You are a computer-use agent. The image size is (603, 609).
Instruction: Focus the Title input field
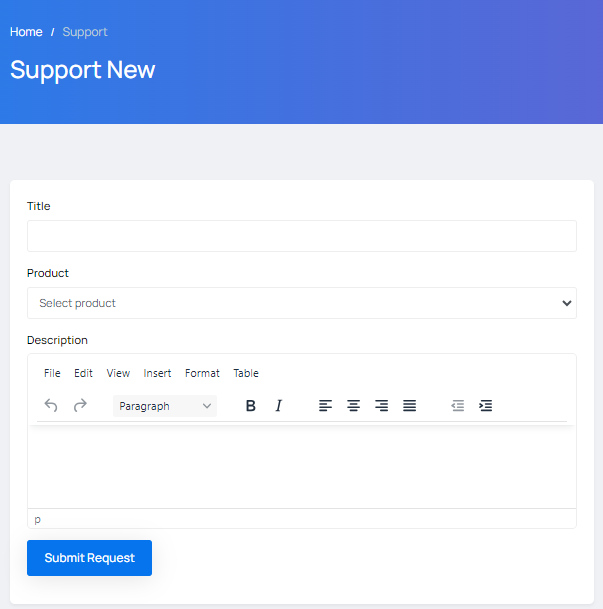301,236
